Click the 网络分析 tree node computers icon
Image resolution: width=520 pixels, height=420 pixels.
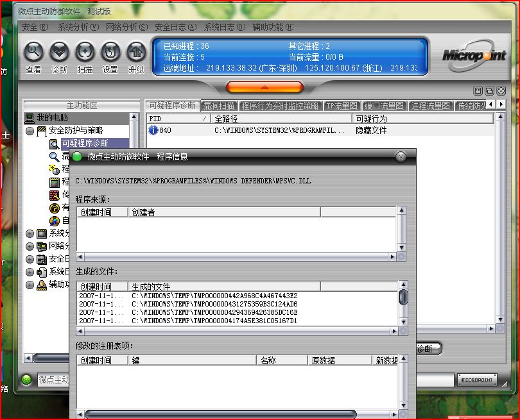(x=42, y=246)
